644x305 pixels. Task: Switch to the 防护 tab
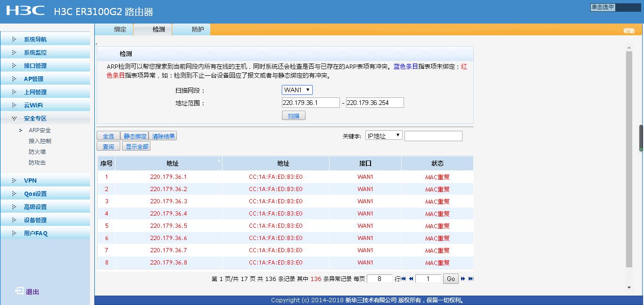(x=198, y=30)
